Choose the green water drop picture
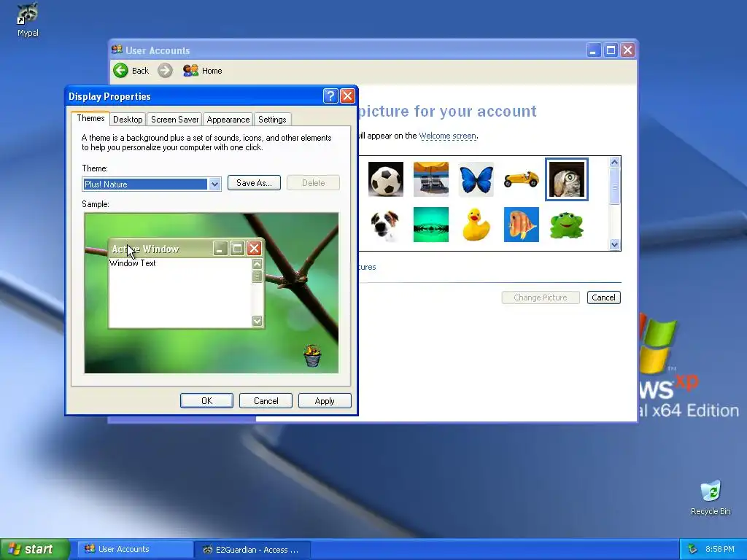 click(430, 225)
